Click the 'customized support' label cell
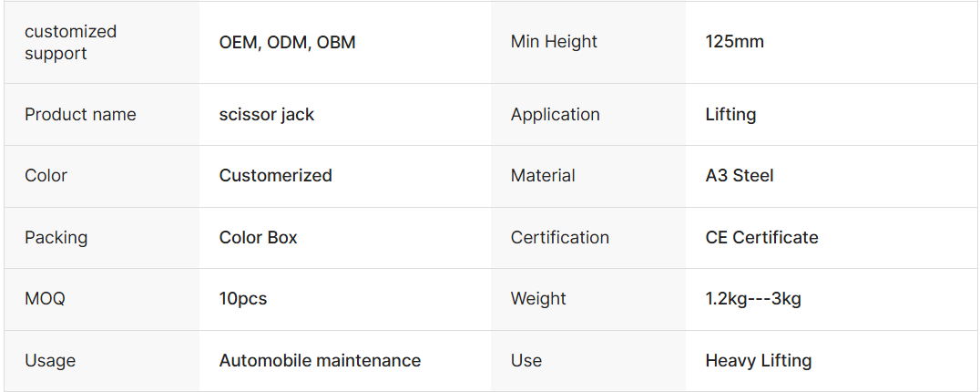Viewport: 980px width, 392px height. (70, 42)
